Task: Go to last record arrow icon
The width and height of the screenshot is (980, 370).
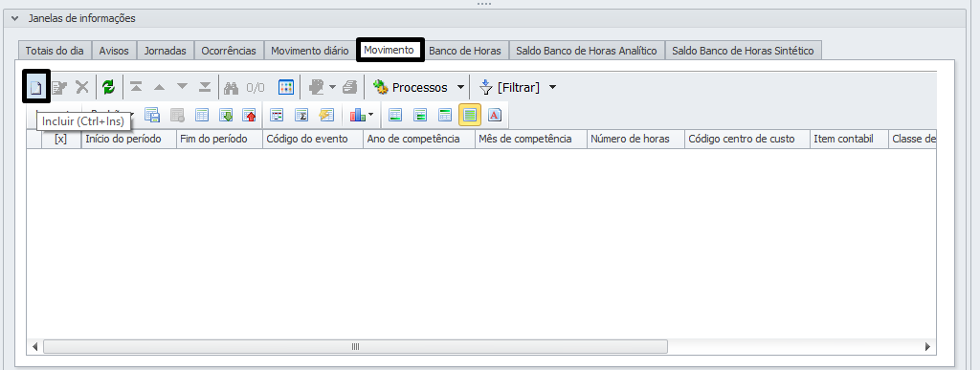Action: point(205,87)
